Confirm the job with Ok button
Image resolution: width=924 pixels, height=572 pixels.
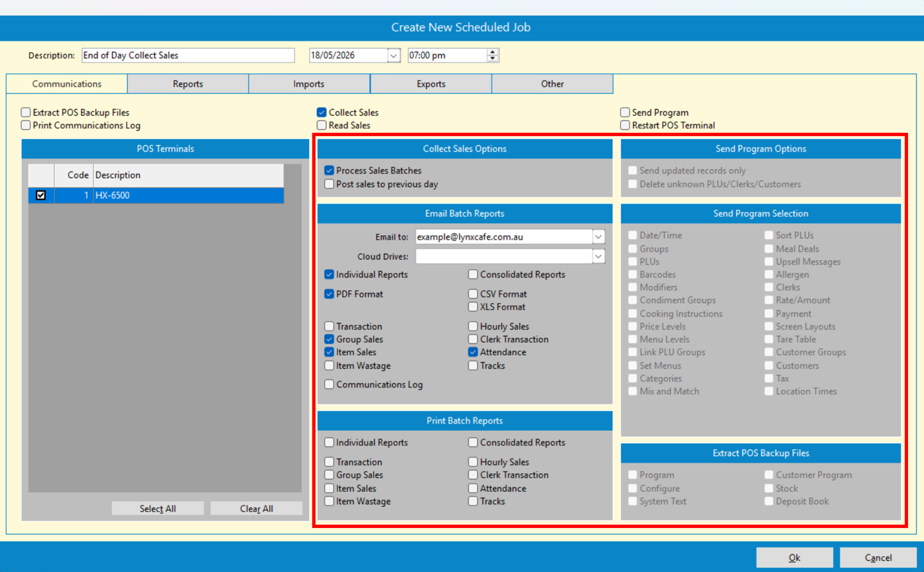tap(794, 558)
